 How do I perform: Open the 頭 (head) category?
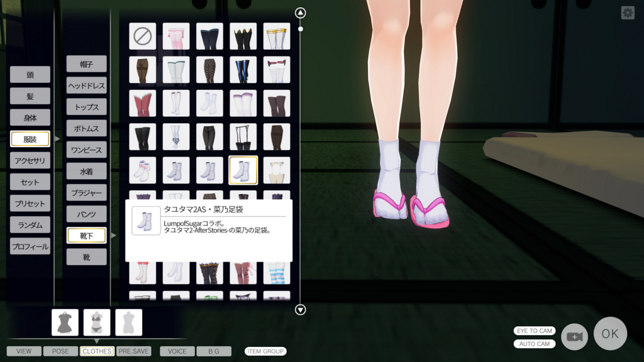point(30,75)
